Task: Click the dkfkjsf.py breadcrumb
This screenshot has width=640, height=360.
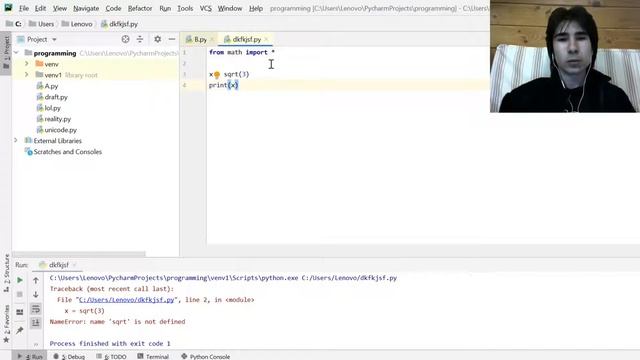Action: 119,24
